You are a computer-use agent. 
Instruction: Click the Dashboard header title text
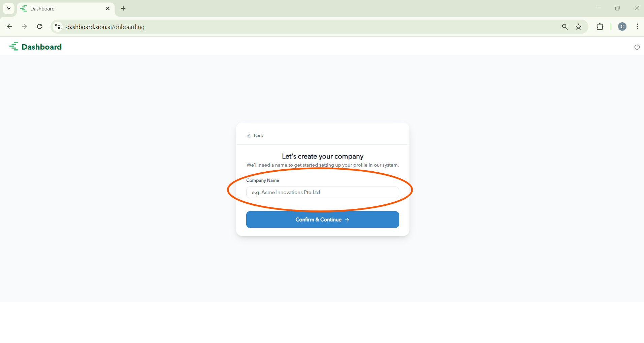point(42,47)
